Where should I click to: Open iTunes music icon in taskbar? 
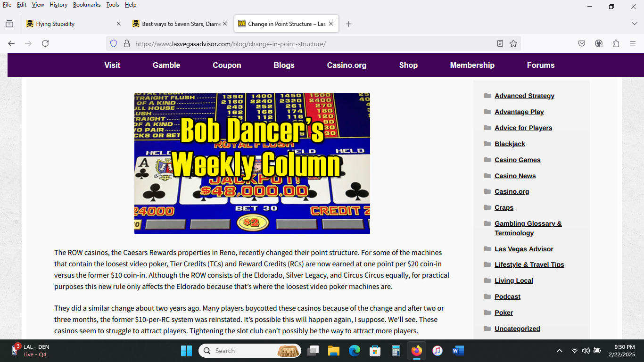pyautogui.click(x=438, y=351)
